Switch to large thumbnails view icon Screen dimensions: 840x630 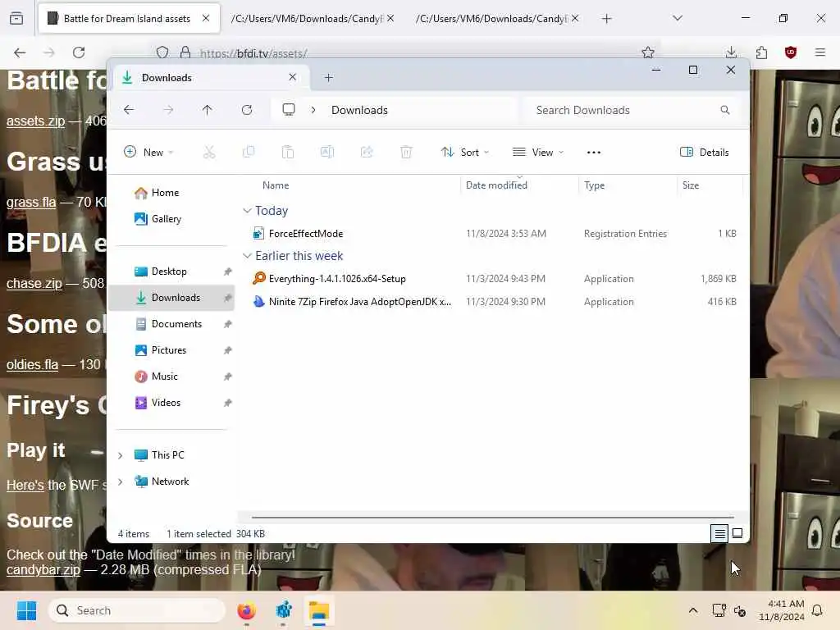737,533
